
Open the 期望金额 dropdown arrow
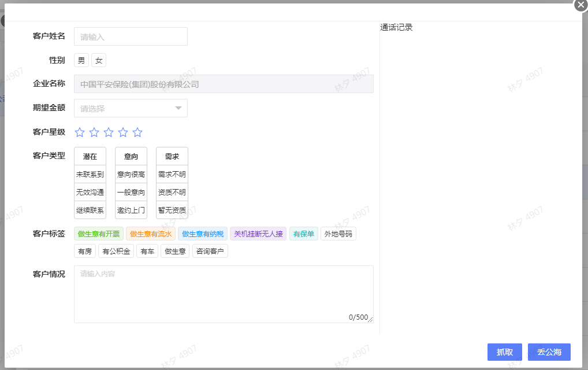coord(178,108)
